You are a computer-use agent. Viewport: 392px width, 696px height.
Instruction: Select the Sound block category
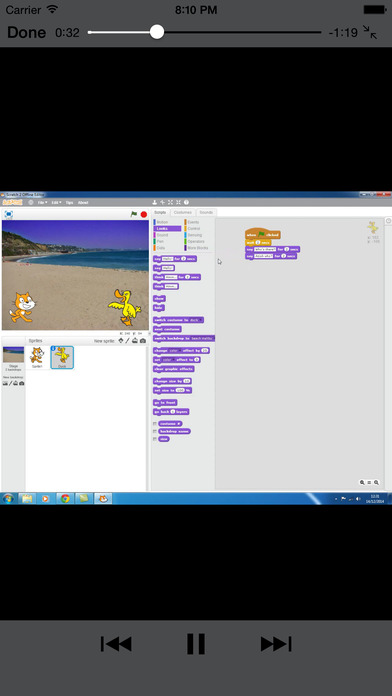tap(167, 235)
